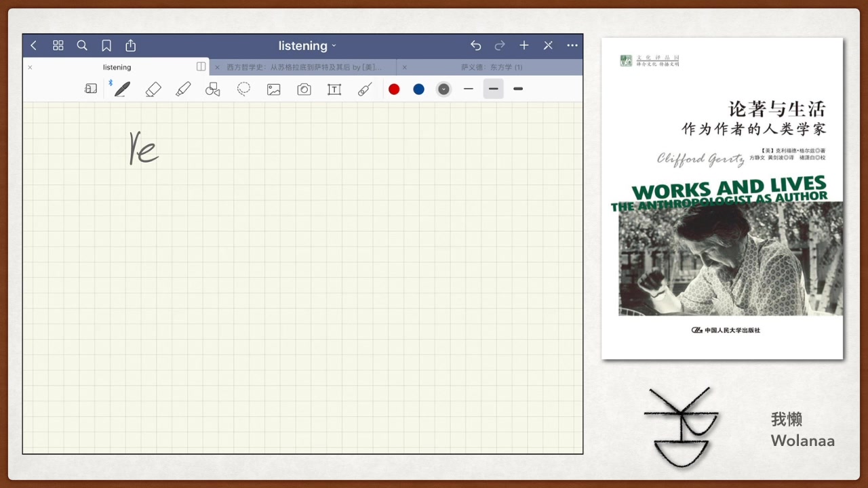Open the more options ellipsis menu
The image size is (868, 488).
tap(572, 45)
